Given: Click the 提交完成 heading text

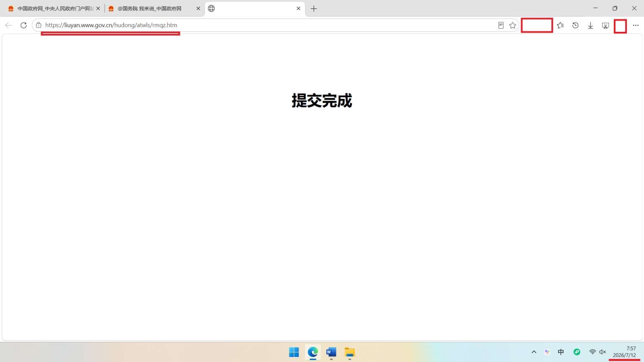Looking at the screenshot, I should point(322,101).
